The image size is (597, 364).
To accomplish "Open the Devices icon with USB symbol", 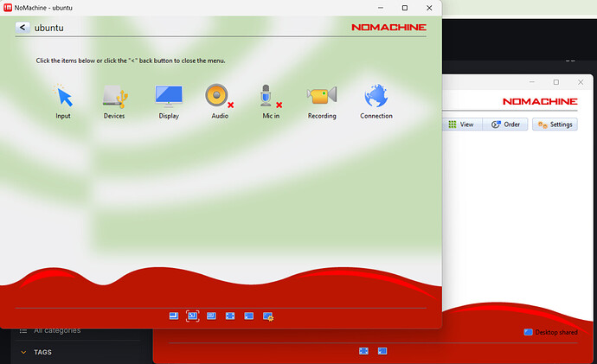I will click(114, 101).
